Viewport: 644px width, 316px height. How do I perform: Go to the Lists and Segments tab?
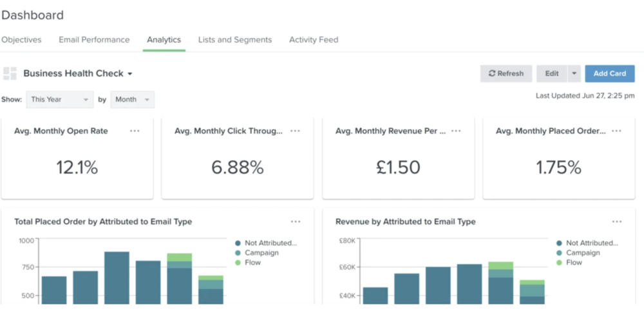click(x=234, y=40)
